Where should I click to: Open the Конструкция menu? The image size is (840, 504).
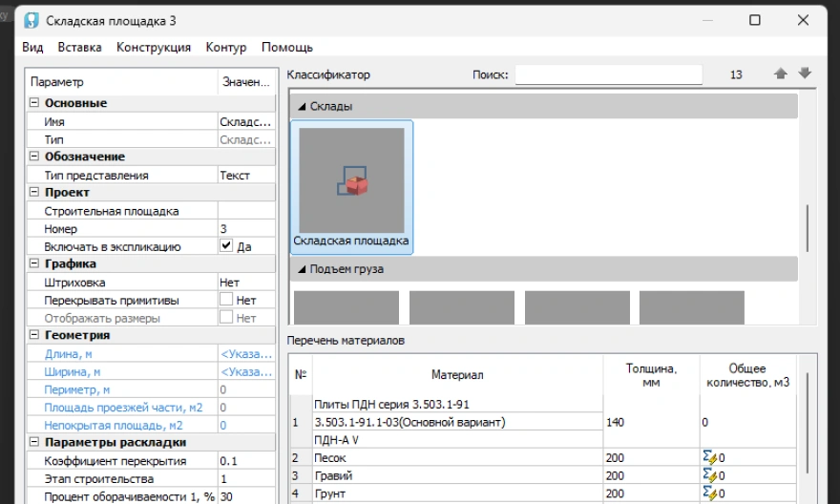pyautogui.click(x=154, y=47)
